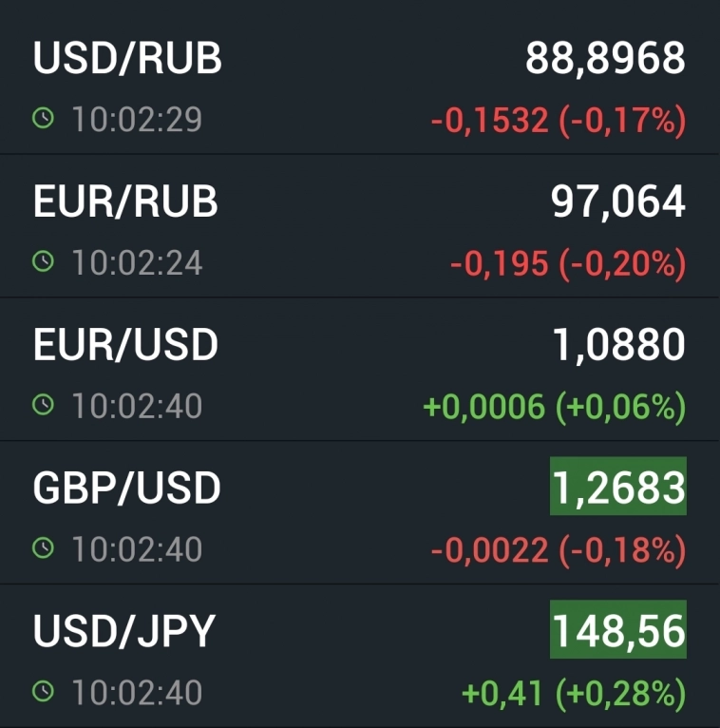Open the USD/RUB currency pair
This screenshot has width=720, height=728.
pyautogui.click(x=127, y=59)
